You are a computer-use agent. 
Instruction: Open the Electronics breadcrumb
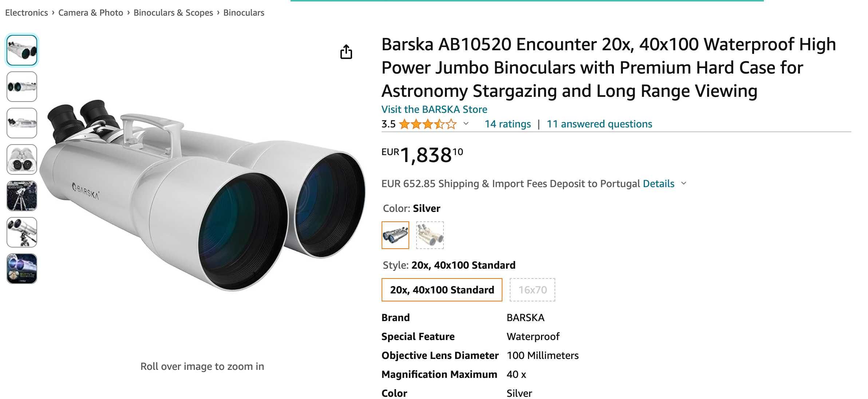point(27,13)
